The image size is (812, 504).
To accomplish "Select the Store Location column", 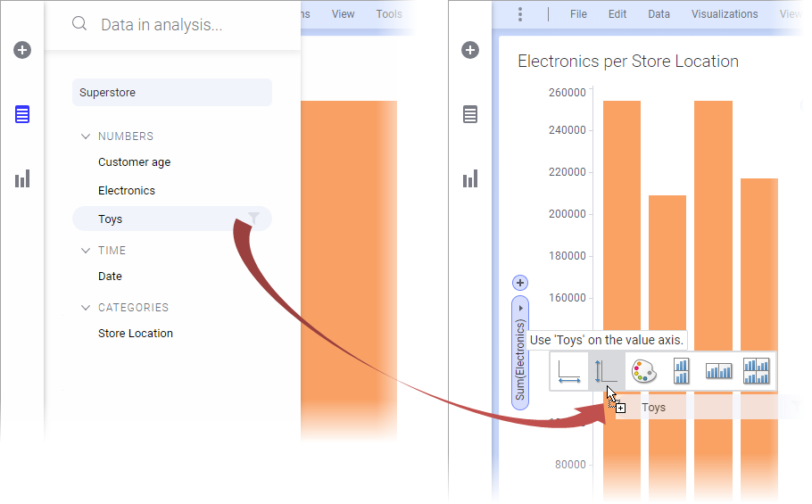I will (136, 334).
